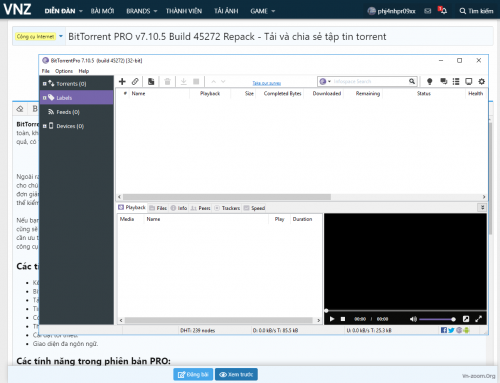Switch to the Speed tab
Screen dimensions: 500x383
pos(254,208)
